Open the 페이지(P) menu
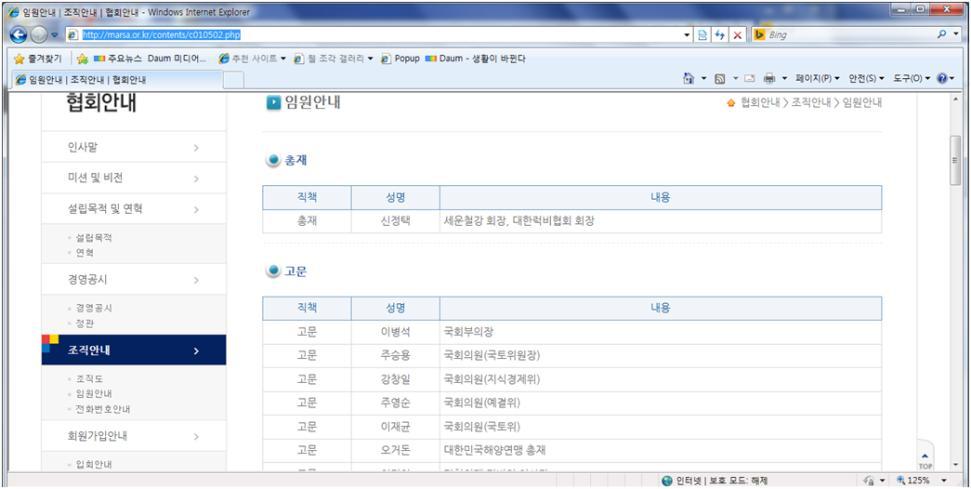The height and width of the screenshot is (489, 971). click(818, 79)
